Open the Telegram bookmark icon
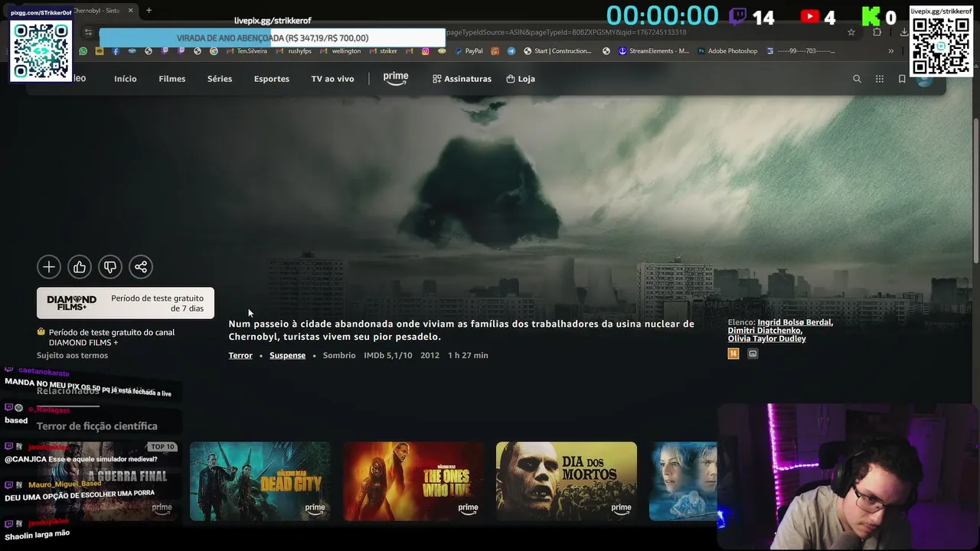Viewport: 980px width, 551px height. 511,51
